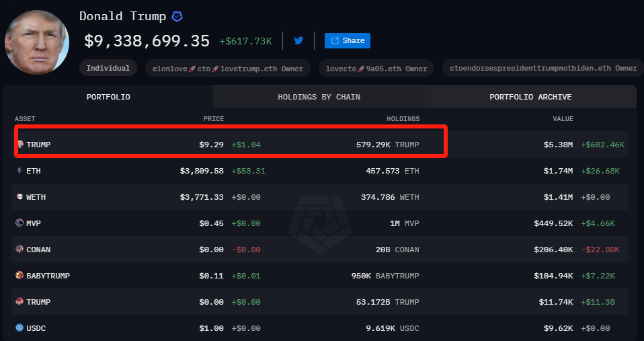The width and height of the screenshot is (644, 341).
Task: Open the lovecto 9a05.eth Owner tag
Action: [376, 69]
